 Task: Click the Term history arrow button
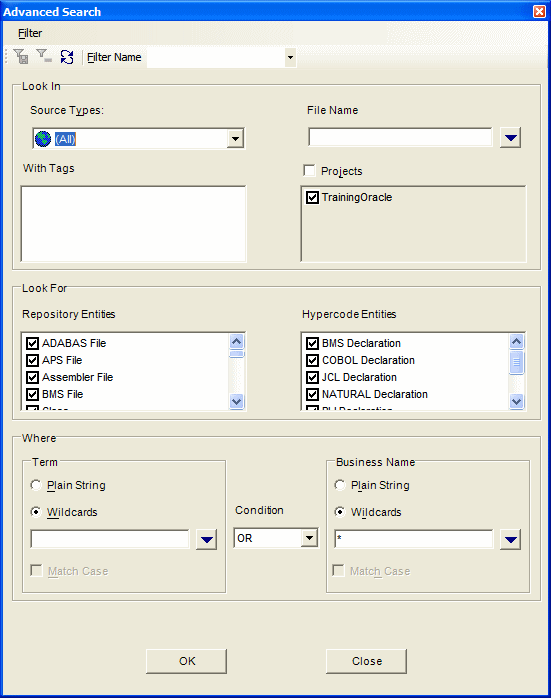206,540
